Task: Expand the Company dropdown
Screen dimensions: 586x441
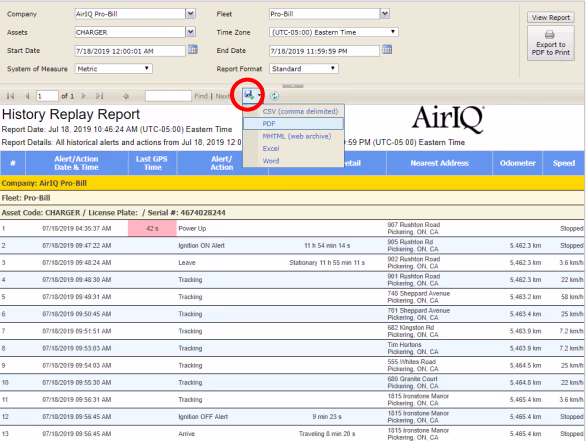Action: click(191, 14)
